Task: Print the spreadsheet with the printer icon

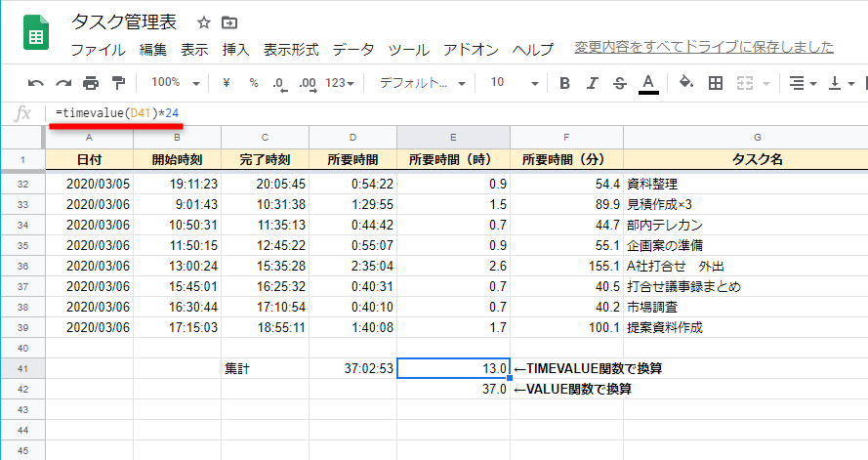Action: pos(91,84)
